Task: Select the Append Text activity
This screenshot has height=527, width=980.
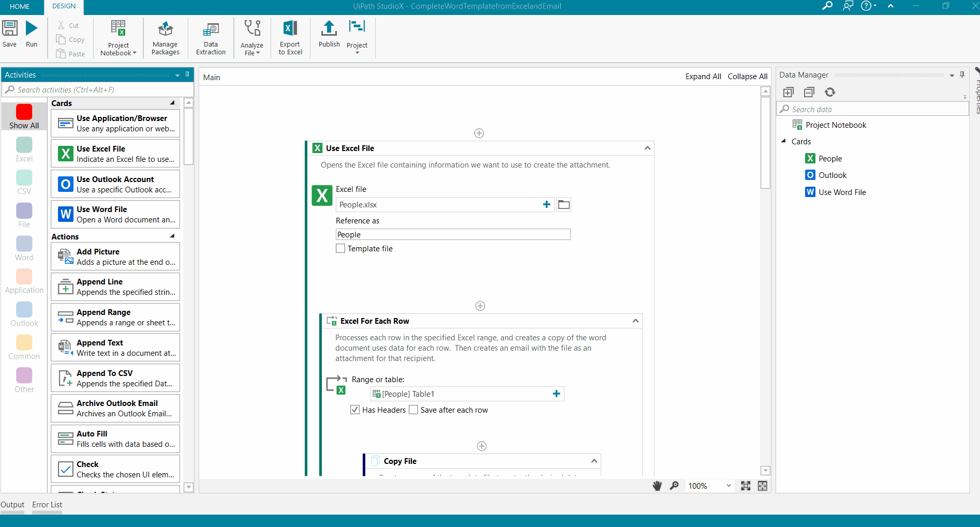Action: pos(115,348)
